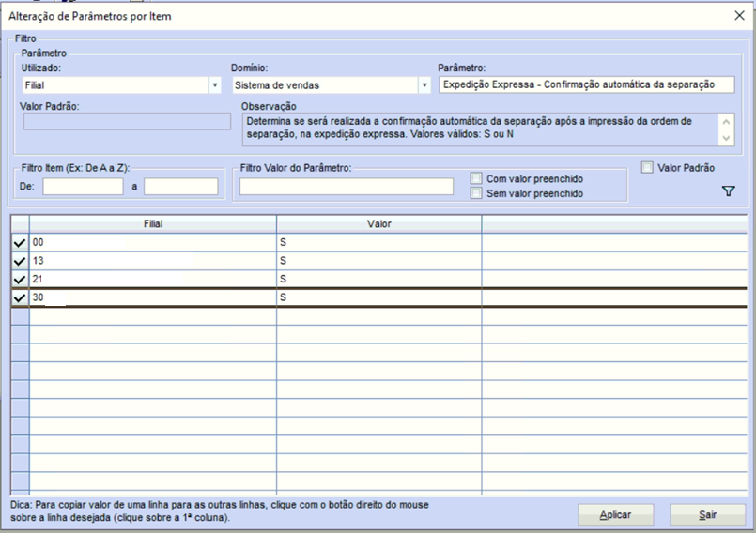Select the Valor cell for Filial 30
The width and height of the screenshot is (756, 533).
click(x=378, y=297)
